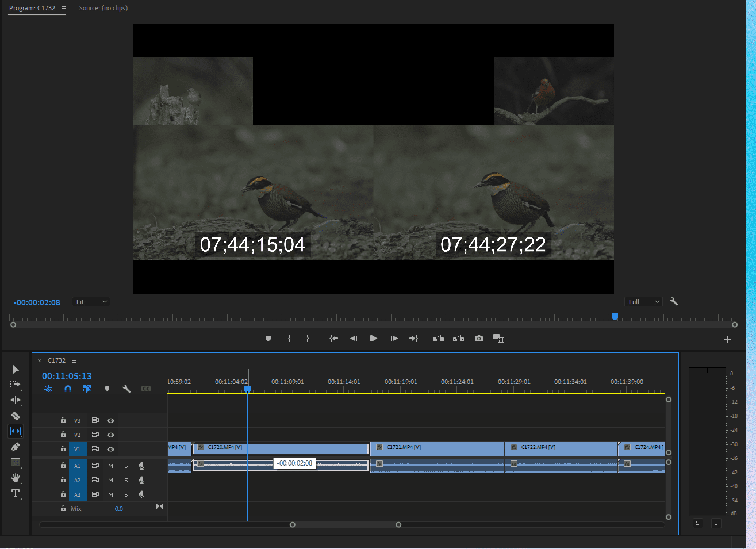Click the Program: C1732 tab

point(32,8)
